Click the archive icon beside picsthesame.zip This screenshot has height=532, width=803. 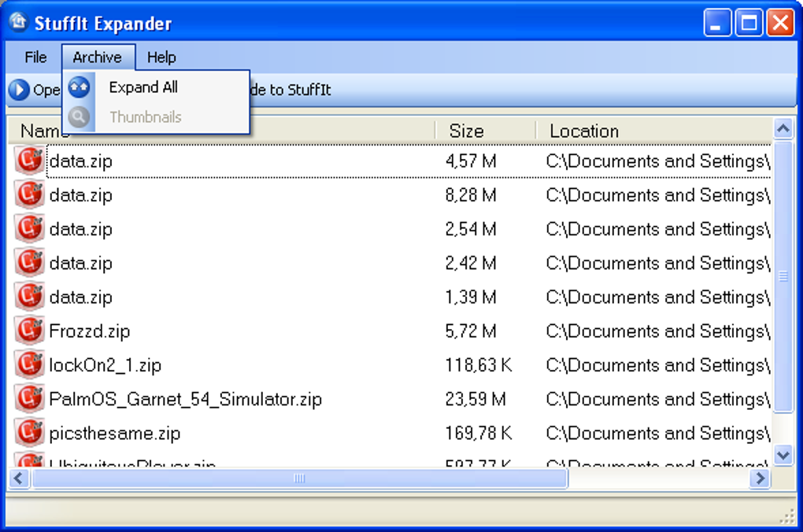click(30, 433)
